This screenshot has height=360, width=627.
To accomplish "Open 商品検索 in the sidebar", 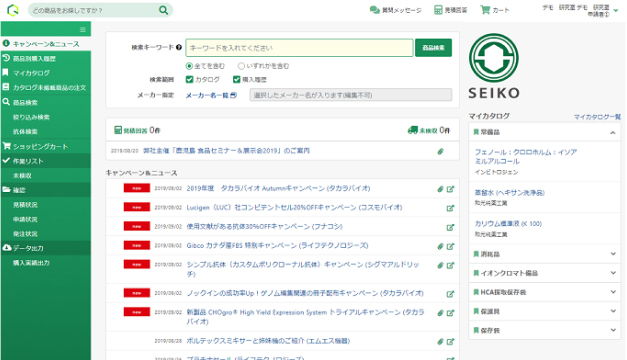I will (x=46, y=102).
